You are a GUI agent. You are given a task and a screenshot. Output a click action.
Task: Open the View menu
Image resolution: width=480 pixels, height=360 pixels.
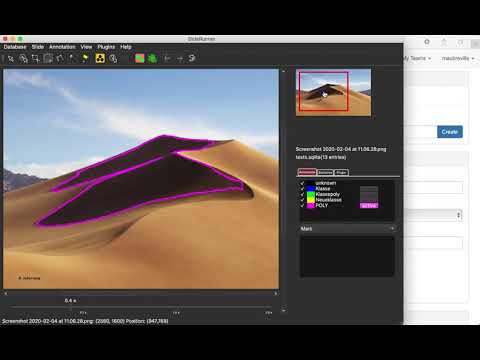click(86, 47)
